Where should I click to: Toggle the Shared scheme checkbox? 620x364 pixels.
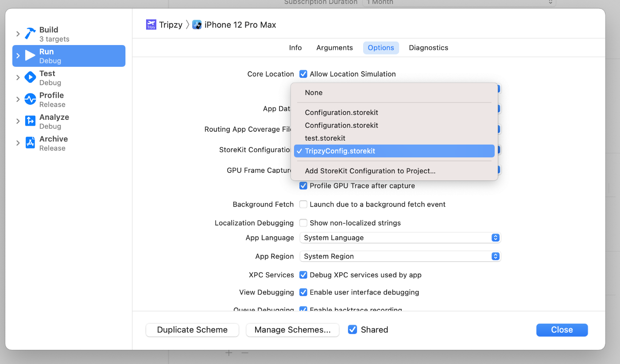coord(353,330)
